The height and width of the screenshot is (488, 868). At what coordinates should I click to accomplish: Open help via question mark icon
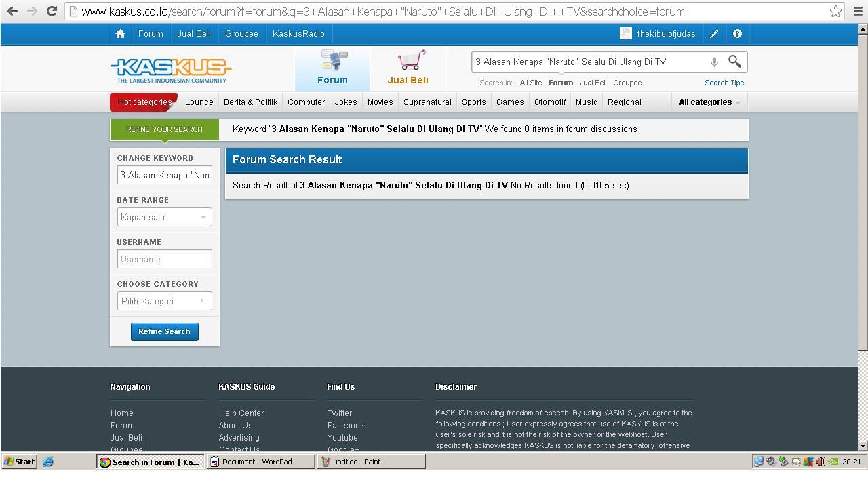[x=737, y=34]
